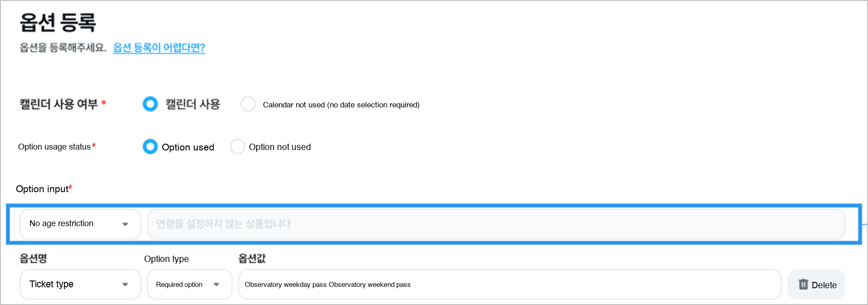This screenshot has width=868, height=305.
Task: Click the 옵션 등록 page heading
Action: [x=58, y=22]
